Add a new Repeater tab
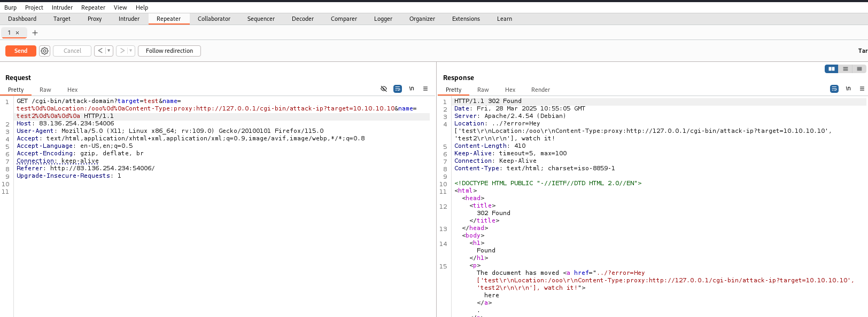This screenshot has width=868, height=317. pos(35,33)
